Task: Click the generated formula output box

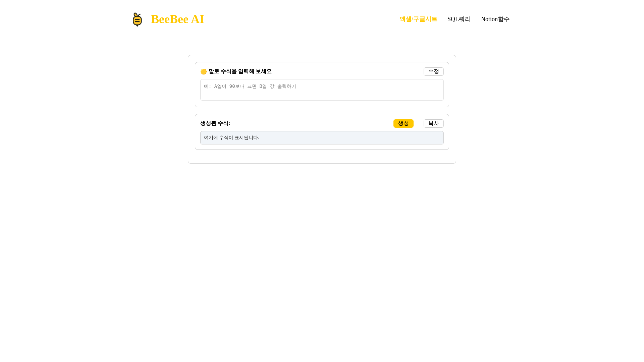Action: pos(322,138)
